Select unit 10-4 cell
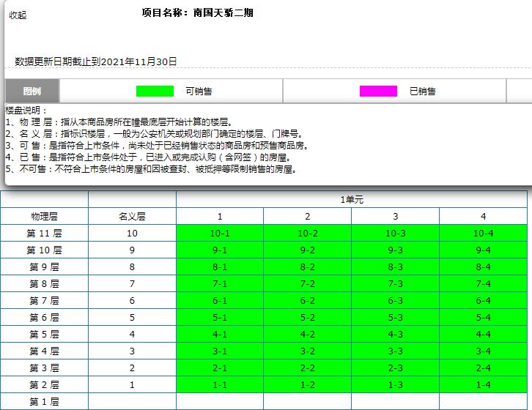532x410 pixels. click(x=483, y=233)
